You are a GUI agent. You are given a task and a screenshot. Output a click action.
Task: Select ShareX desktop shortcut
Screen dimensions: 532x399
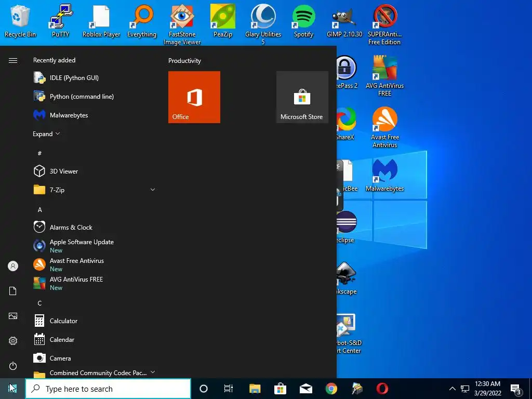[x=345, y=124]
